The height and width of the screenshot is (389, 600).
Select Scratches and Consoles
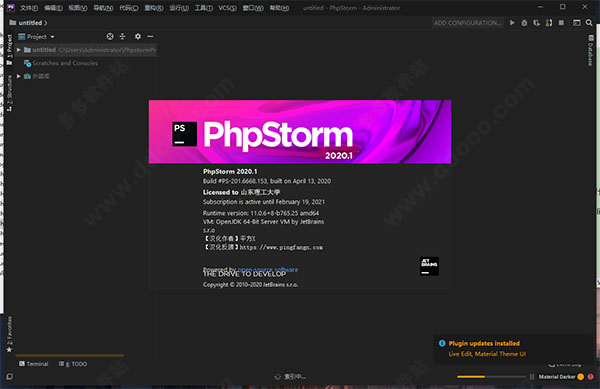point(65,63)
